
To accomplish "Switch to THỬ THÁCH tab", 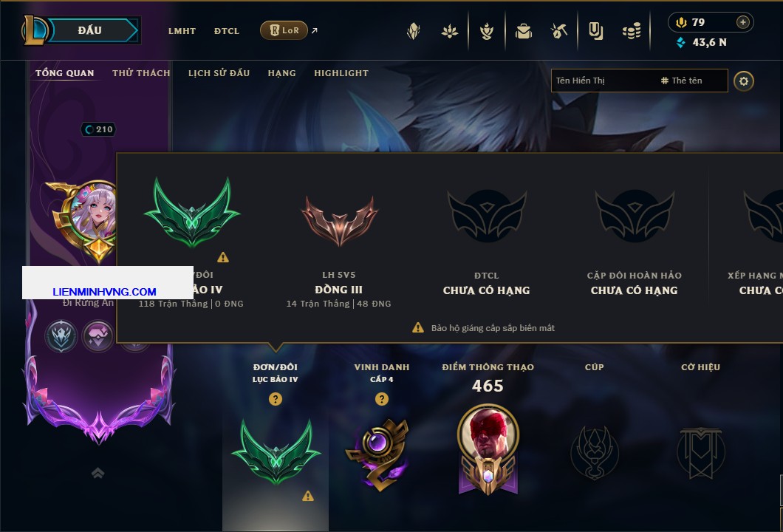I will click(x=141, y=73).
